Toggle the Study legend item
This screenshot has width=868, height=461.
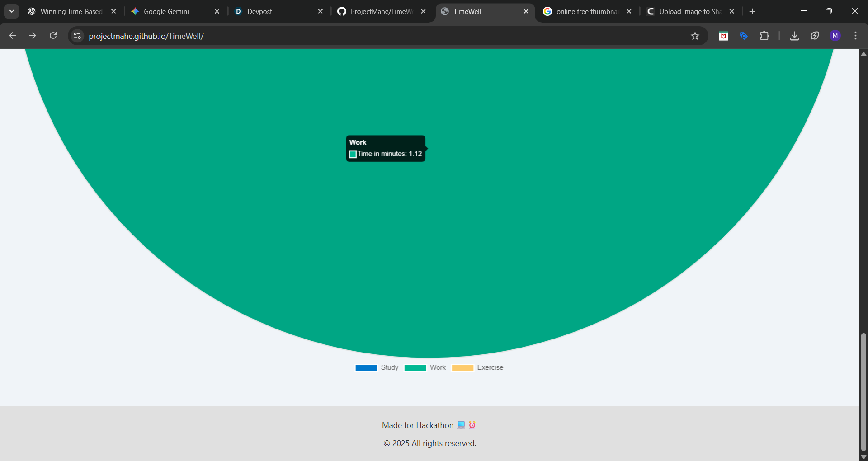click(x=377, y=367)
